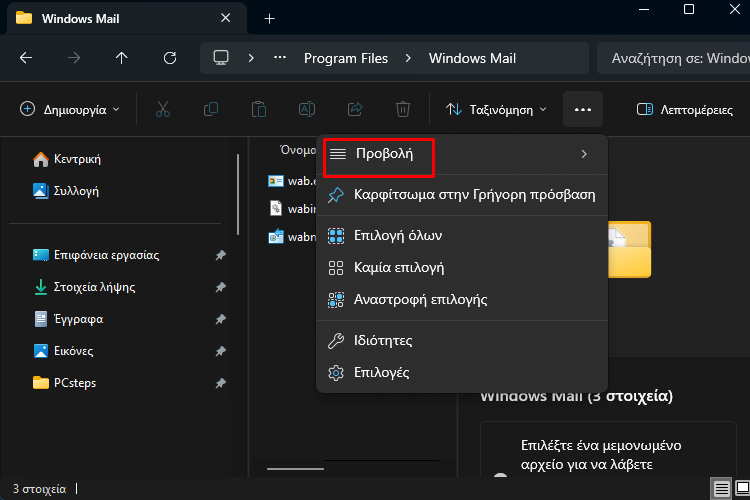
Task: Refresh the Windows Mail folder
Action: (x=170, y=58)
